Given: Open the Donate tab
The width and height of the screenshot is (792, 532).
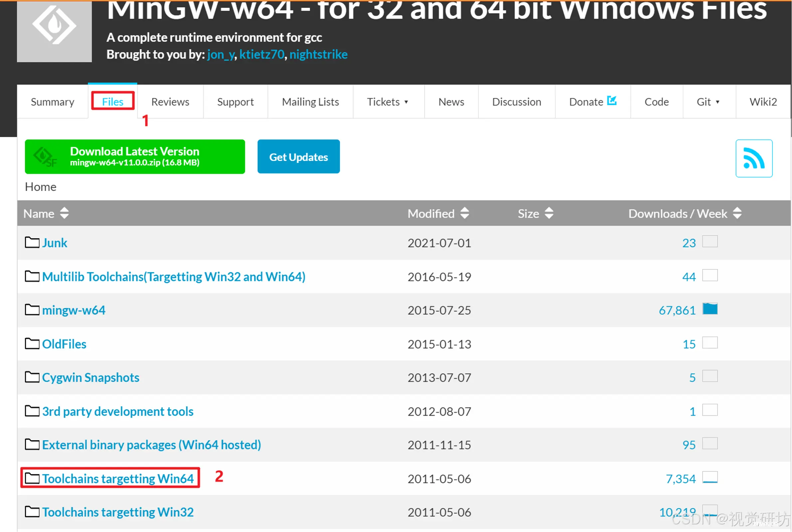Looking at the screenshot, I should point(593,102).
